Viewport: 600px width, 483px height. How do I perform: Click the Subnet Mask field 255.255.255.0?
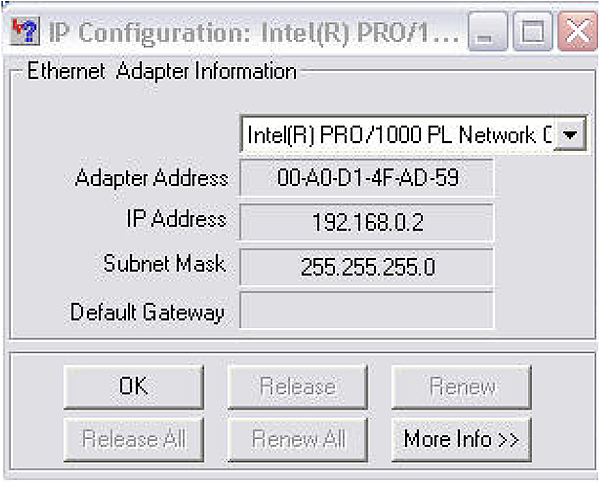[x=367, y=267]
